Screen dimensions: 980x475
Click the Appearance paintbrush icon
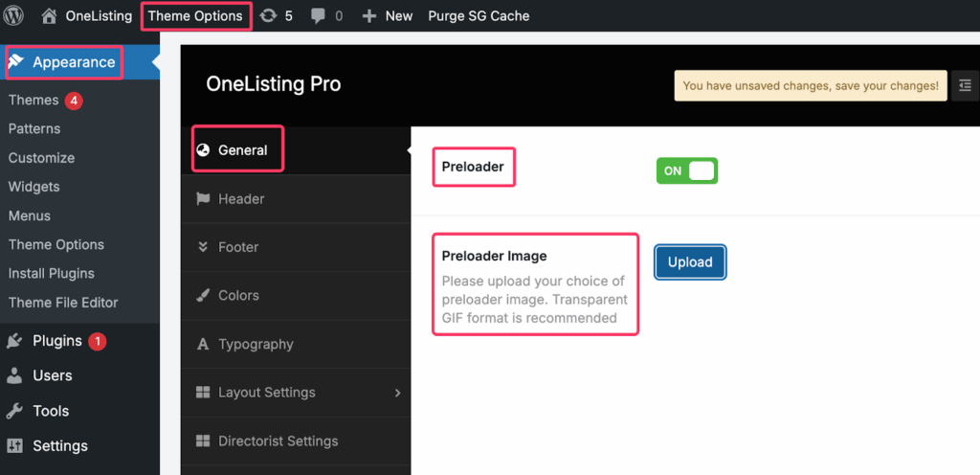pyautogui.click(x=16, y=62)
